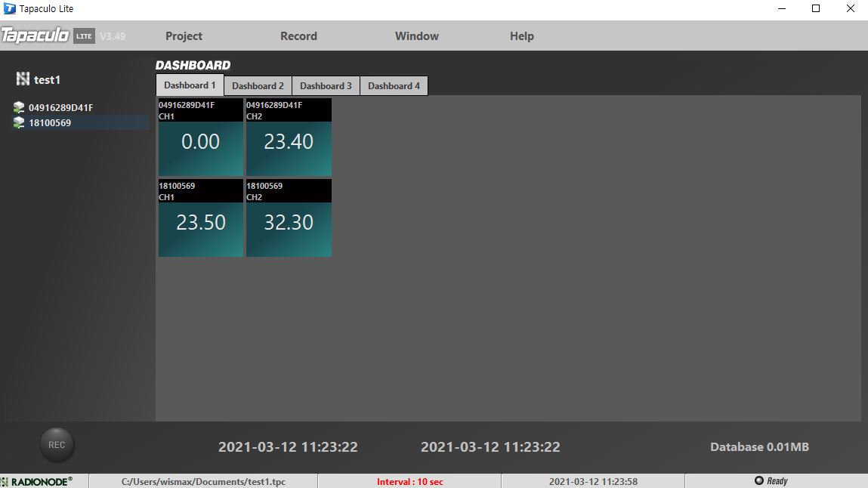Select the test1 project name
The image size is (868, 488).
point(47,79)
